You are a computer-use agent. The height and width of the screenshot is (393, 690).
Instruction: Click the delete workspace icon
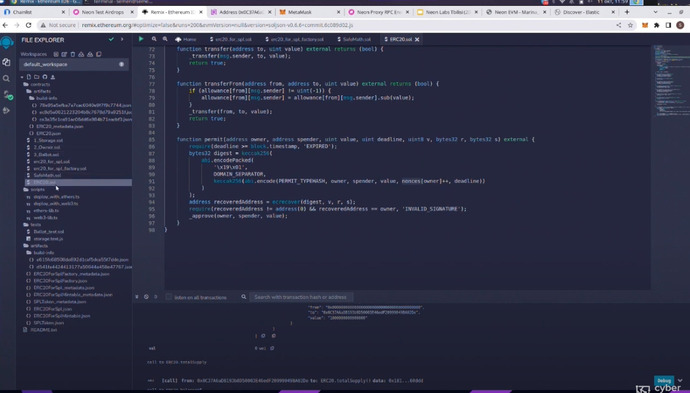tap(73, 54)
